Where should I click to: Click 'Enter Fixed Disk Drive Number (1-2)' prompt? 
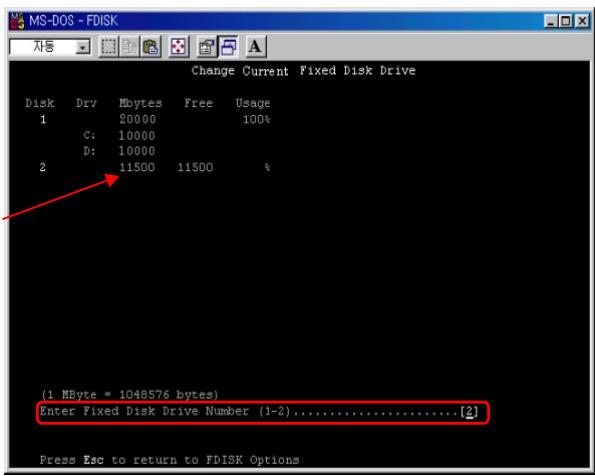pos(165,411)
